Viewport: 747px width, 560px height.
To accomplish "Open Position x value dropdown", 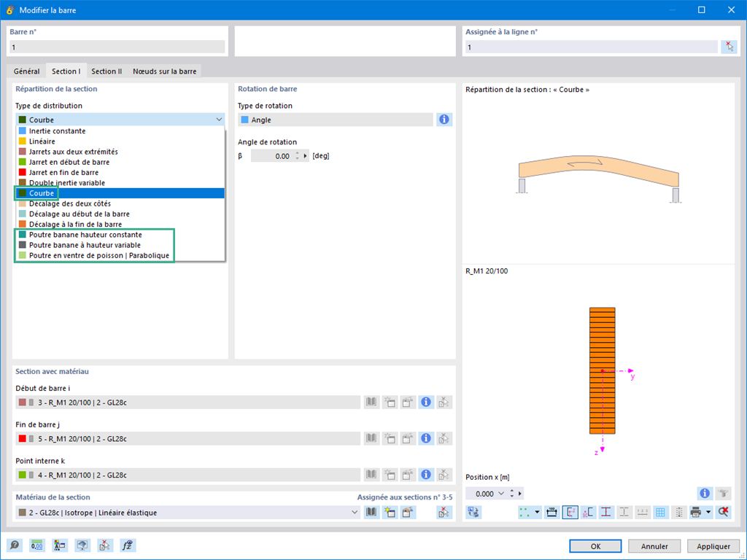I will coord(500,494).
